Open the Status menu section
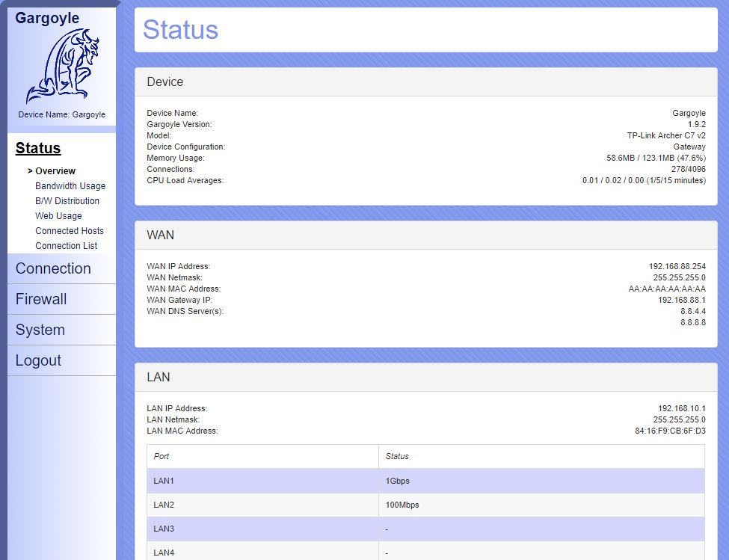Screen dimensions: 729x560 tap(38, 148)
